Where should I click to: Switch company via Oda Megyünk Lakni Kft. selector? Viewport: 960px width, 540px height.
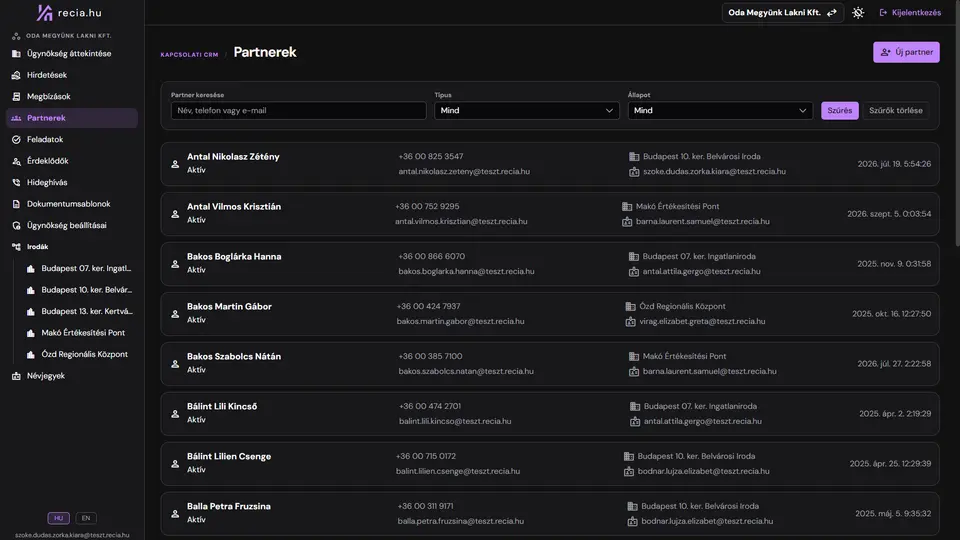[782, 13]
